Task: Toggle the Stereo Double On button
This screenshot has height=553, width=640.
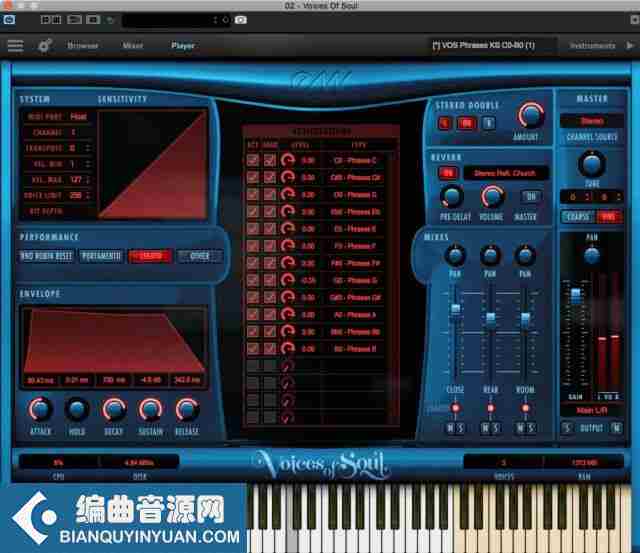Action: 466,123
